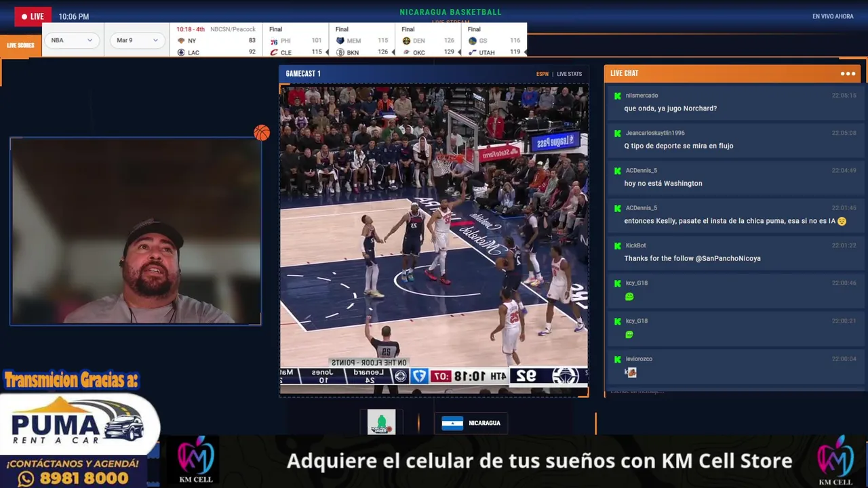868x488 pixels.
Task: Open the PHI vs CLE final score
Action: [x=296, y=41]
